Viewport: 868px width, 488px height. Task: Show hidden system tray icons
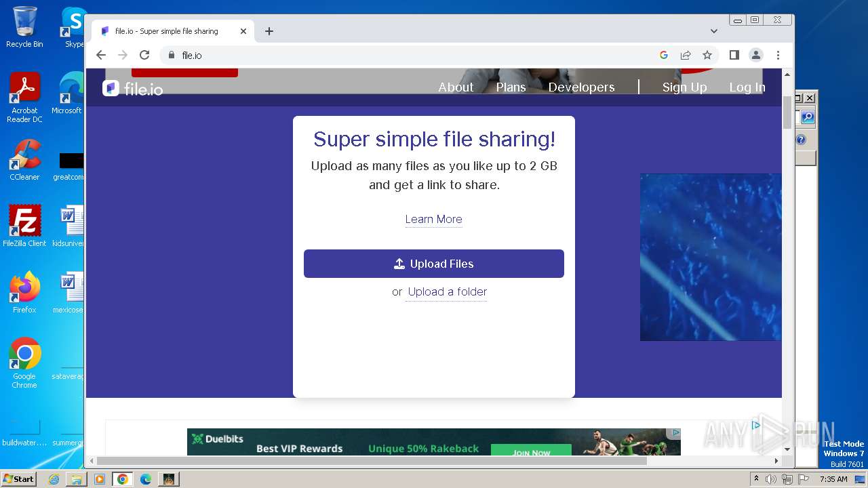pos(757,479)
